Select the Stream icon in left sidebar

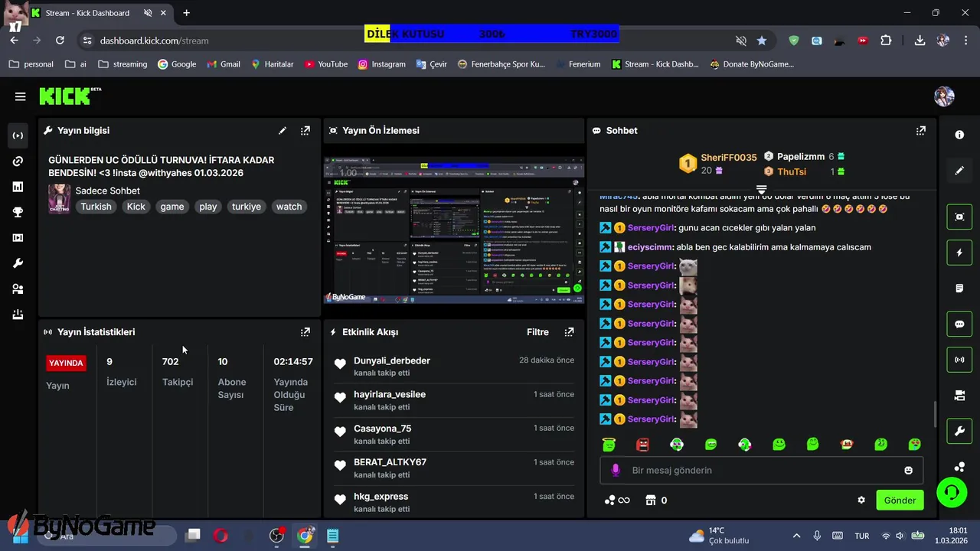coord(18,135)
